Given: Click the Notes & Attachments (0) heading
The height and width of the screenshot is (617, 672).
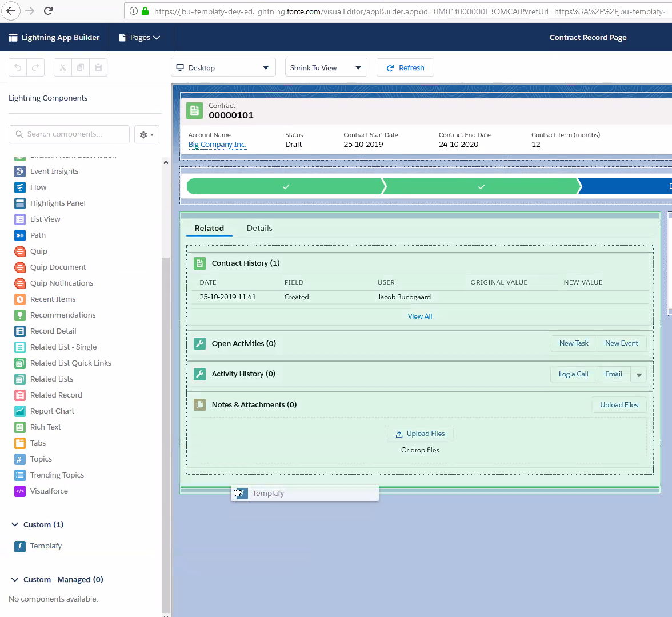Looking at the screenshot, I should [254, 406].
